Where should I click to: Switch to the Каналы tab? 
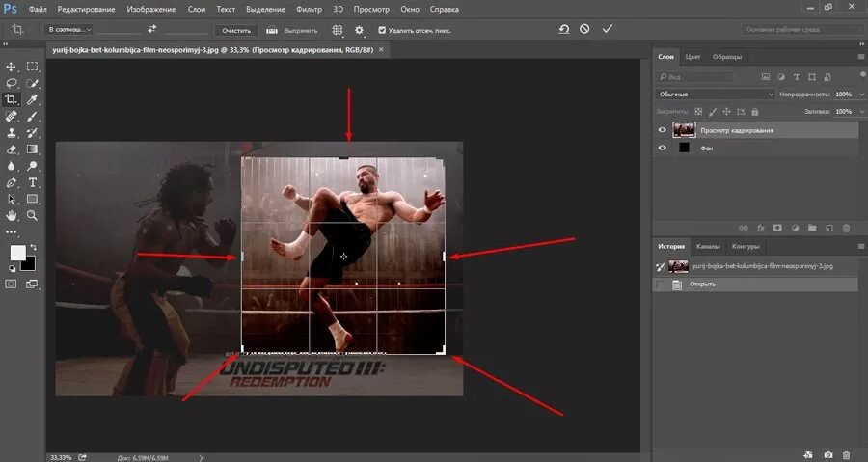(x=708, y=246)
